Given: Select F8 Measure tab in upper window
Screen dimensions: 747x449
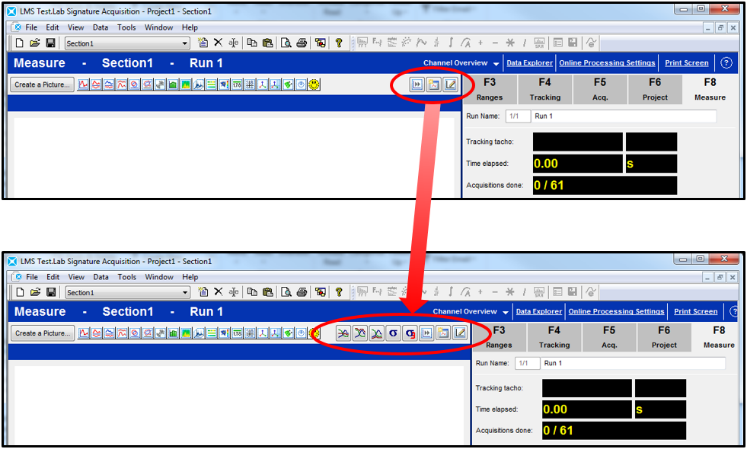Looking at the screenshot, I should tap(710, 89).
